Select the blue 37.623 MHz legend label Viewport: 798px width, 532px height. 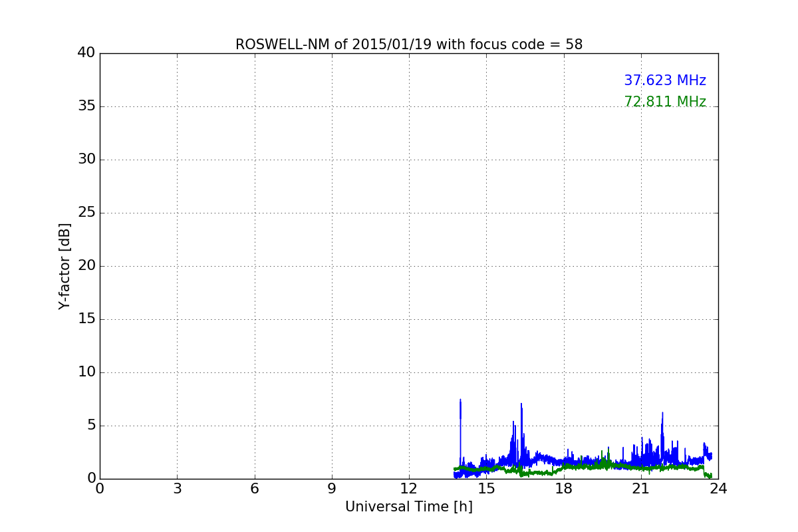tap(665, 80)
